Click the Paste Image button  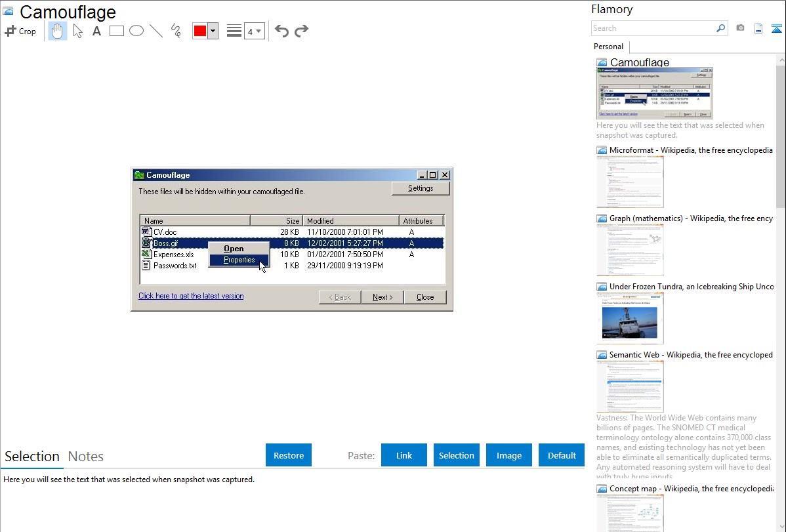tap(508, 455)
